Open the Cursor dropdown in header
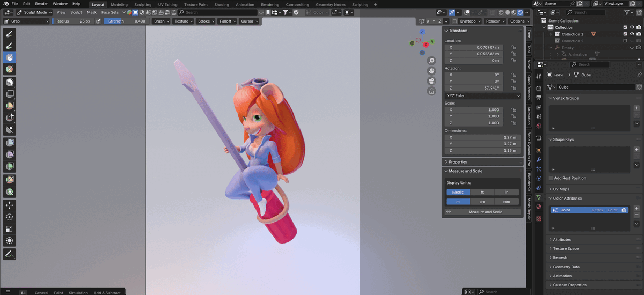Viewport: 644px width, 295px height. point(249,21)
